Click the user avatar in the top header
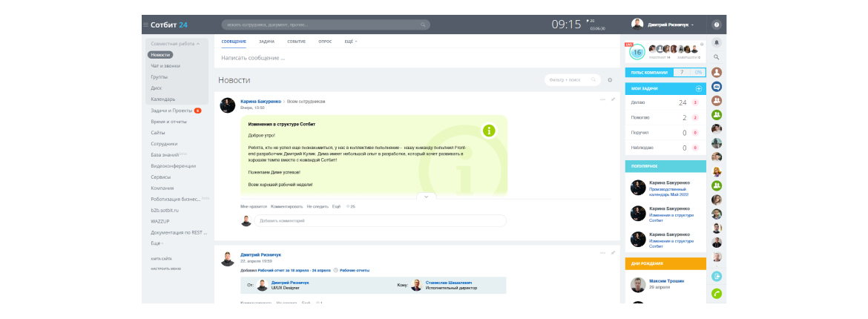868x319 pixels. point(638,24)
